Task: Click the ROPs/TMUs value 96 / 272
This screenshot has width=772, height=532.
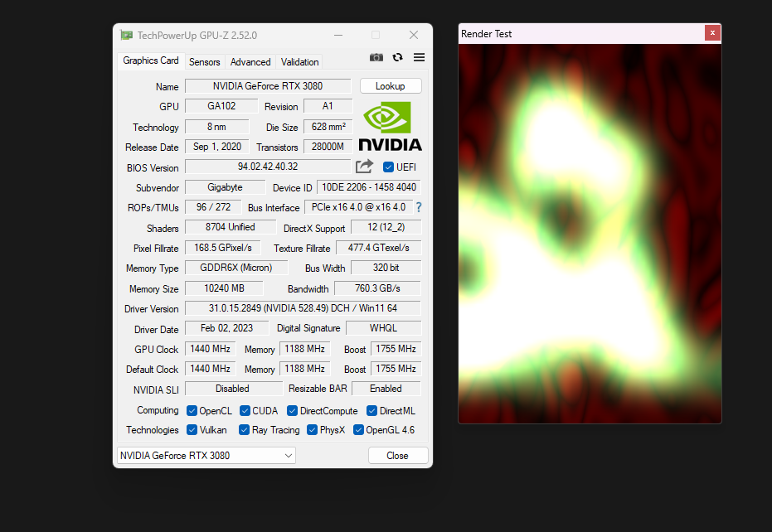Action: coord(213,207)
